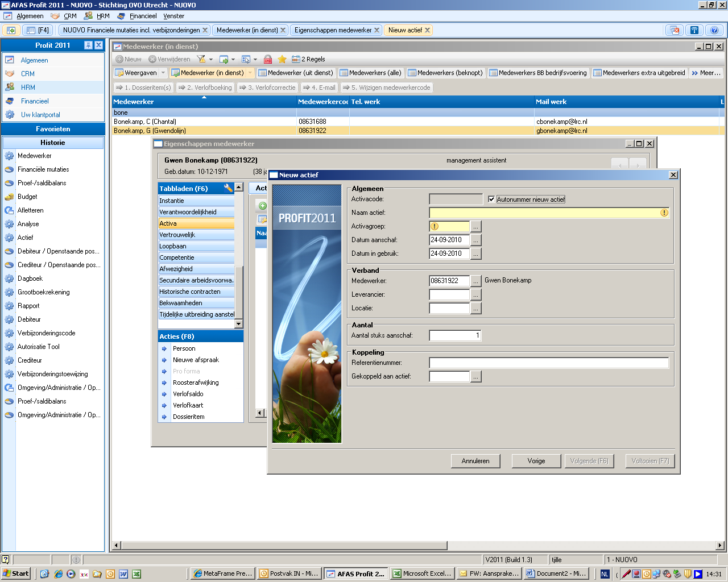Click the help icon in status bar bottom left
This screenshot has height=582, width=728.
click(x=5, y=560)
